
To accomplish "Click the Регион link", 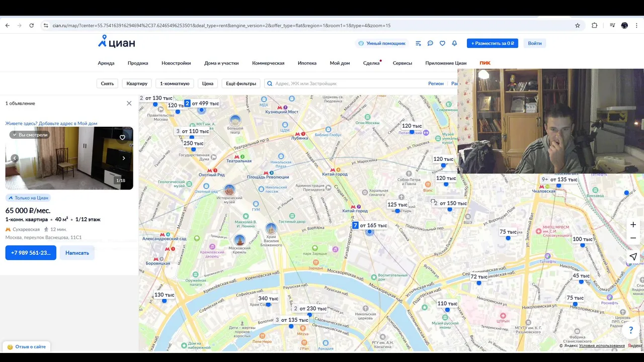I will pos(436,83).
